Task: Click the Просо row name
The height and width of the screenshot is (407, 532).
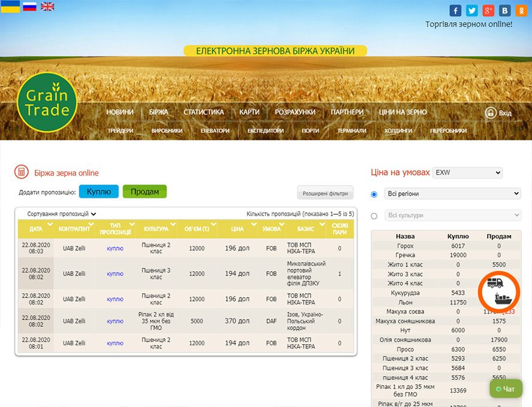Action: point(405,350)
